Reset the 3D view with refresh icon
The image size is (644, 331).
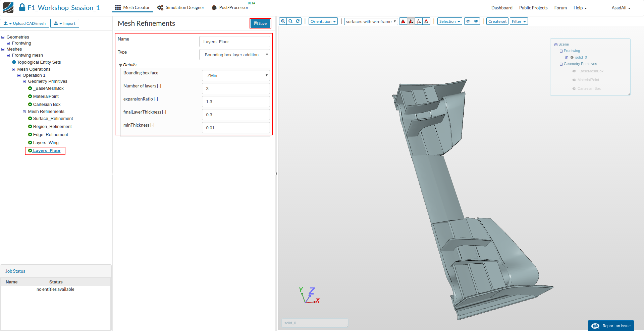click(x=298, y=21)
